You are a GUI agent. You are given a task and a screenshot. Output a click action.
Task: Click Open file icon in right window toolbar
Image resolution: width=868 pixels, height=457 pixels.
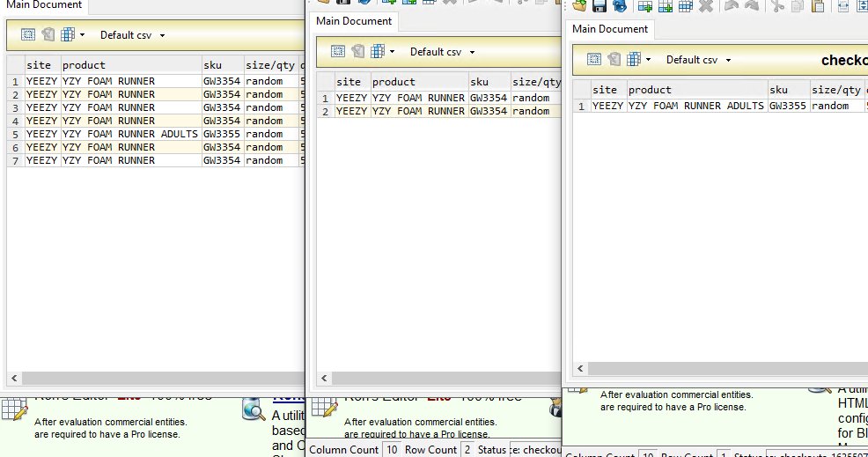(579, 6)
